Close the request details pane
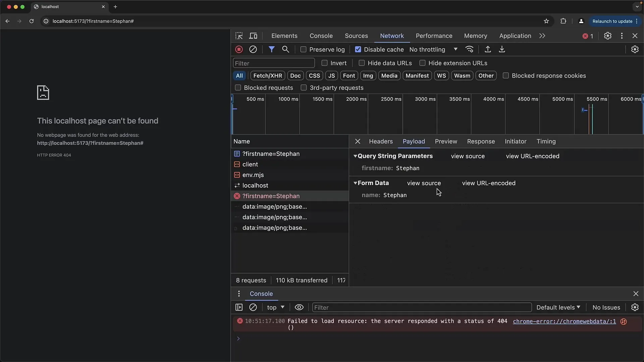Viewport: 644px width, 362px height. [x=358, y=141]
